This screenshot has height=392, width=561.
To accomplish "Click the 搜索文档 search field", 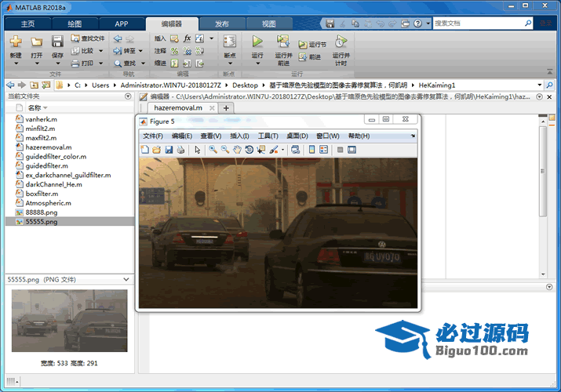I will 479,23.
